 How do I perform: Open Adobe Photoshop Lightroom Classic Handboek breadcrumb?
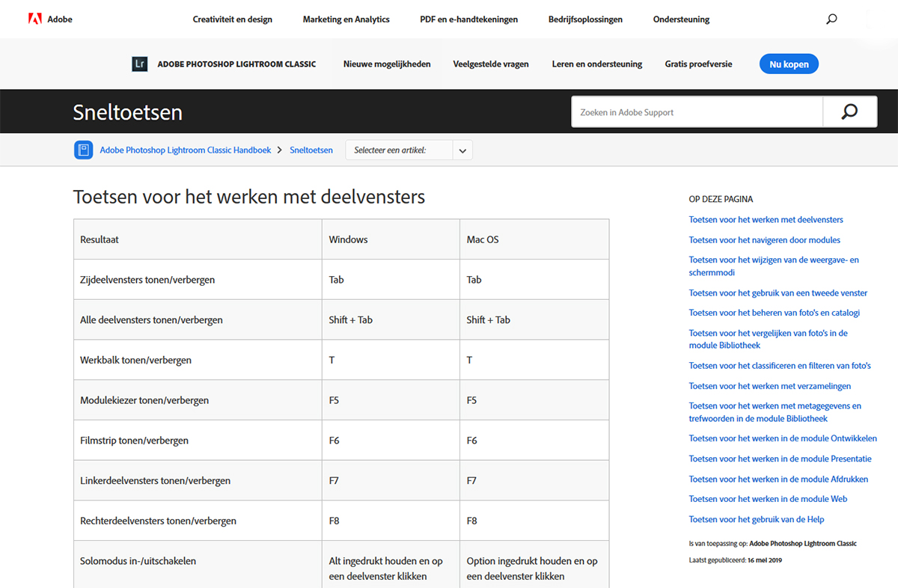(x=186, y=150)
